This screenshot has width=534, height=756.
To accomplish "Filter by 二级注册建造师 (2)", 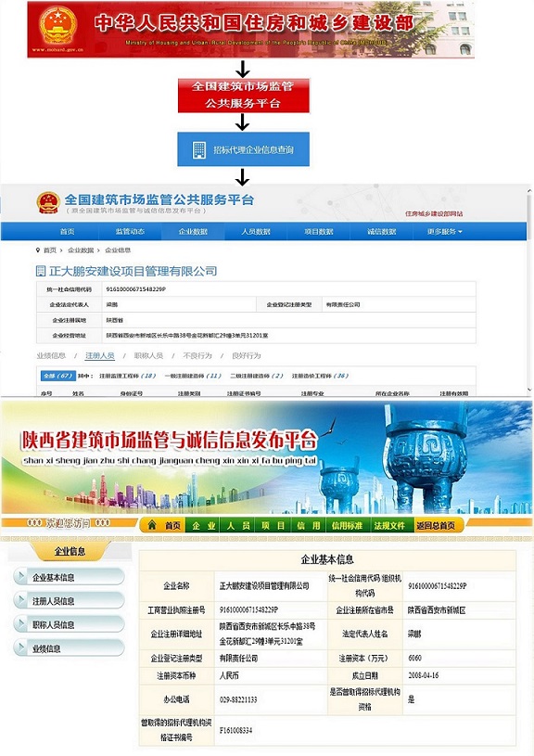I will (257, 376).
